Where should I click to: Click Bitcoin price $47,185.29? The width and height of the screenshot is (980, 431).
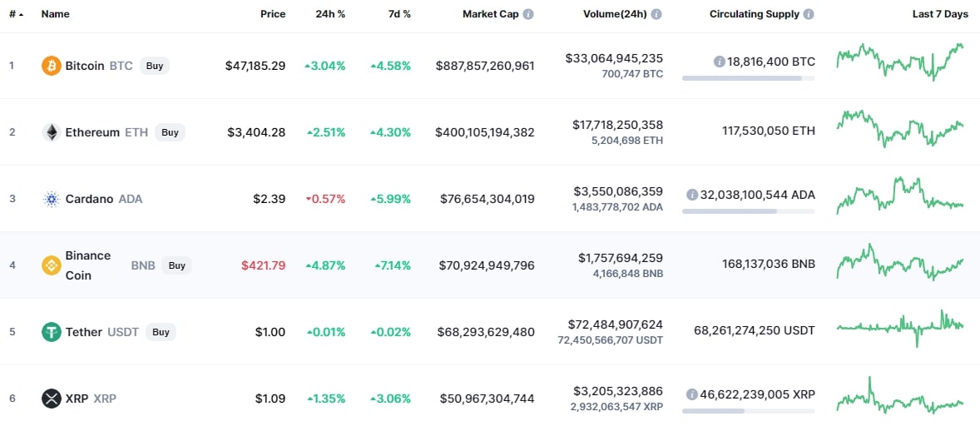(x=255, y=65)
